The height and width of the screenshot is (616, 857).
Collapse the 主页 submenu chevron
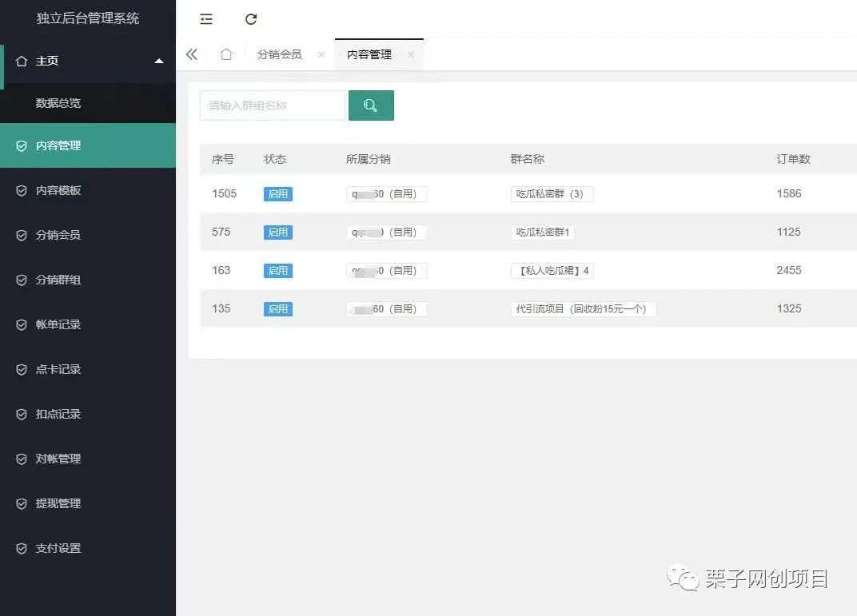(x=159, y=60)
